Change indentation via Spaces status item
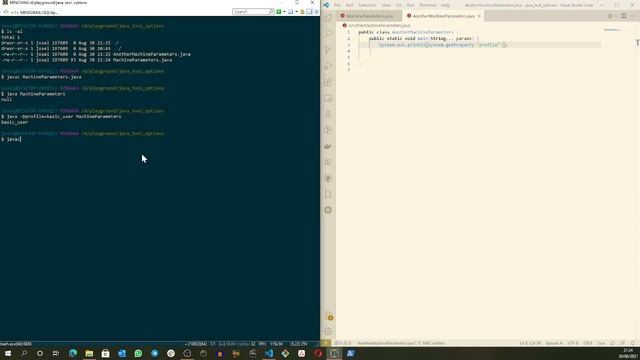The width and height of the screenshot is (640, 360). [x=554, y=343]
